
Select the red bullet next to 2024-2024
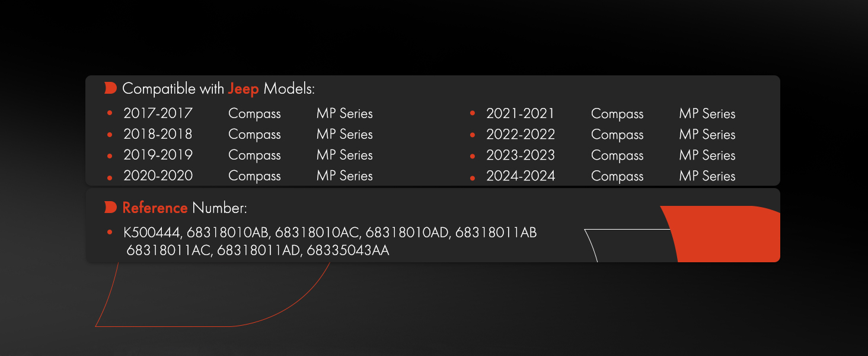473,177
